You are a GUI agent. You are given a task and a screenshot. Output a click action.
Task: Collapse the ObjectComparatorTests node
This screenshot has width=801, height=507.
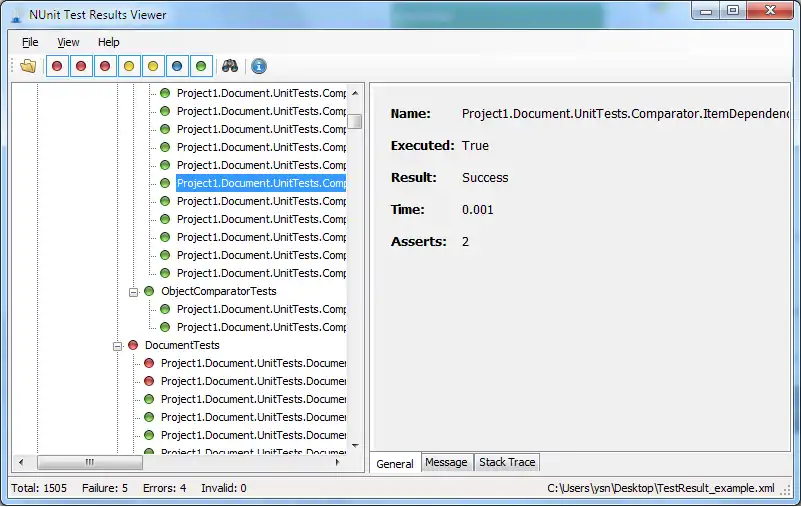coord(133,292)
